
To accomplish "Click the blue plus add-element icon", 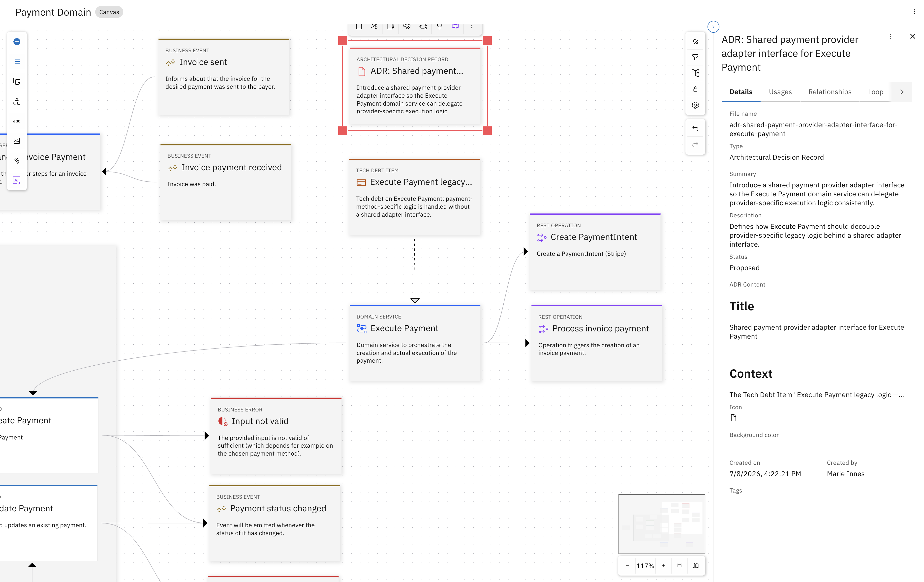I will click(17, 41).
